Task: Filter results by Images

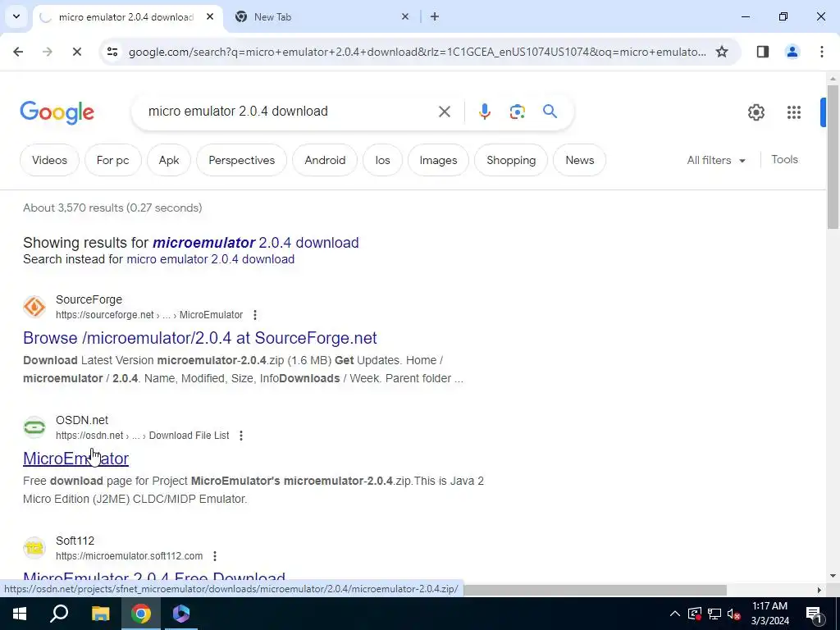Action: [438, 160]
